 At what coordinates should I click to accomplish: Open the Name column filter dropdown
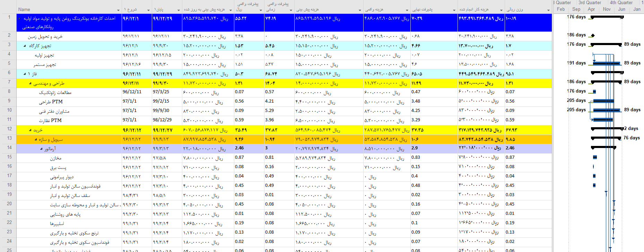coord(119,10)
